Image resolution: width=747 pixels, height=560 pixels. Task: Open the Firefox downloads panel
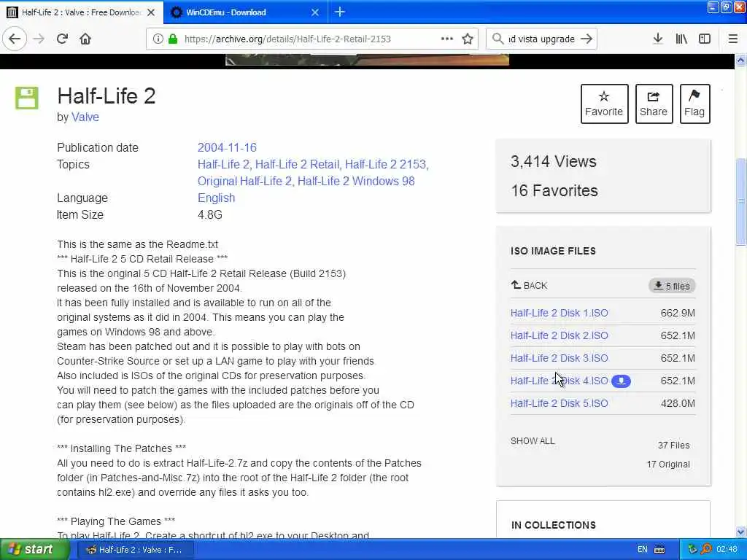(657, 39)
